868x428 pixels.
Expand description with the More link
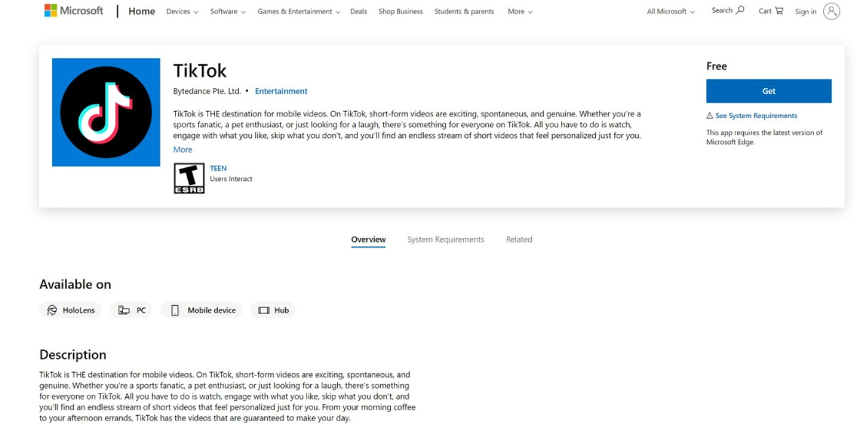[182, 149]
